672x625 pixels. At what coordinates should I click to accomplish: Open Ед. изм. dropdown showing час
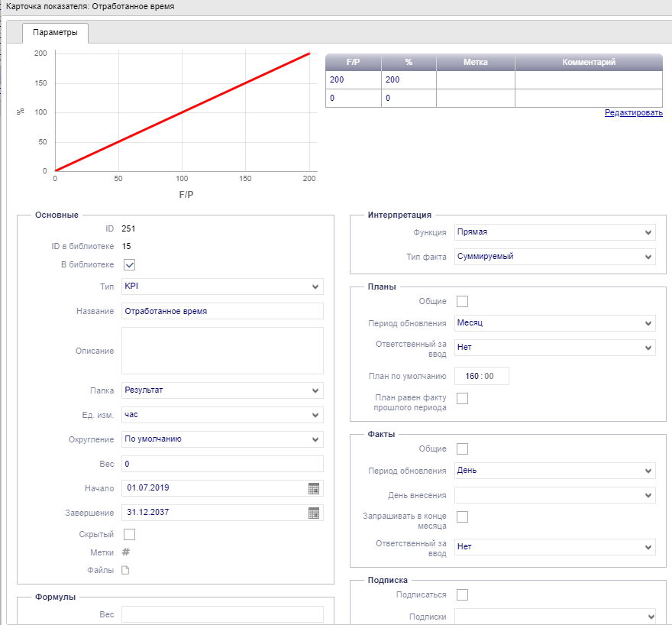pos(222,415)
